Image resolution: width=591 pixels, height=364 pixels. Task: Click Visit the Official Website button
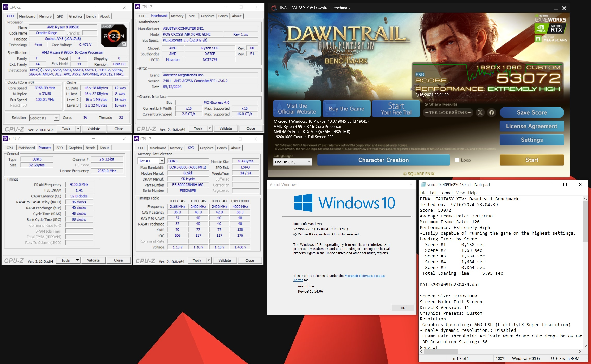click(297, 109)
